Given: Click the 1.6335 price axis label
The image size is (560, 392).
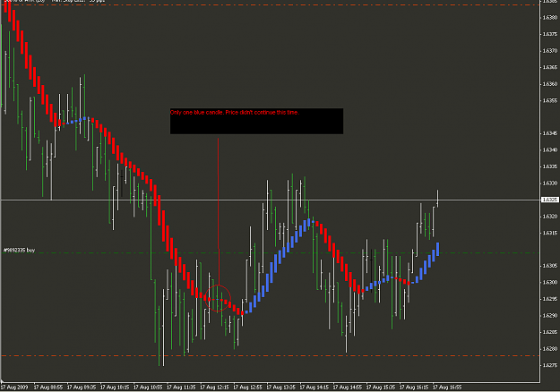Looking at the screenshot, I should coord(550,166).
